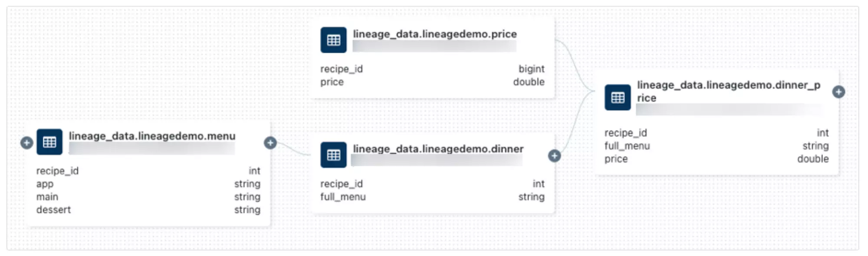Select price column in dinner_price table
The height and width of the screenshot is (256, 868).
(717, 159)
